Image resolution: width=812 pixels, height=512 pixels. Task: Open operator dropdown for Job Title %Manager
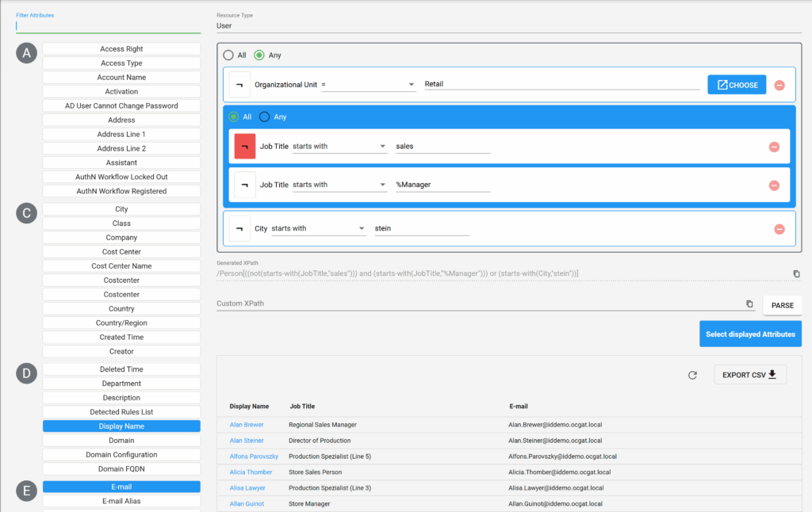(339, 185)
